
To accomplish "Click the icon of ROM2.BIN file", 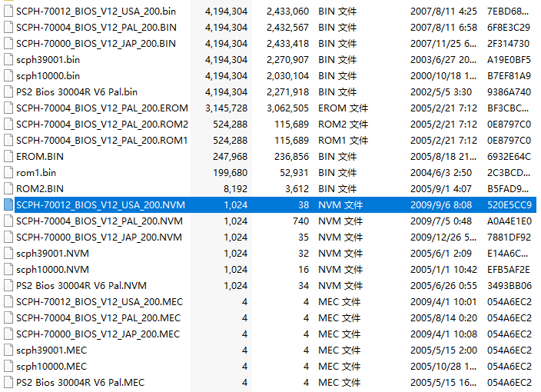I will tap(8, 188).
